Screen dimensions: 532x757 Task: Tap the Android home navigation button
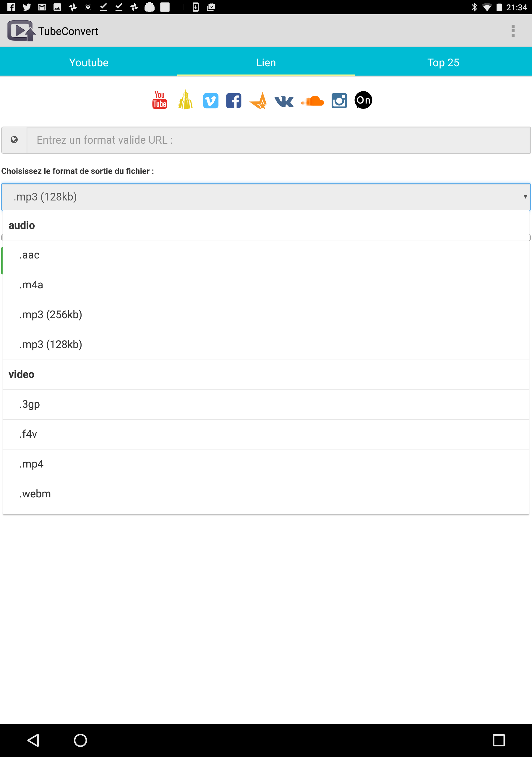pyautogui.click(x=80, y=740)
